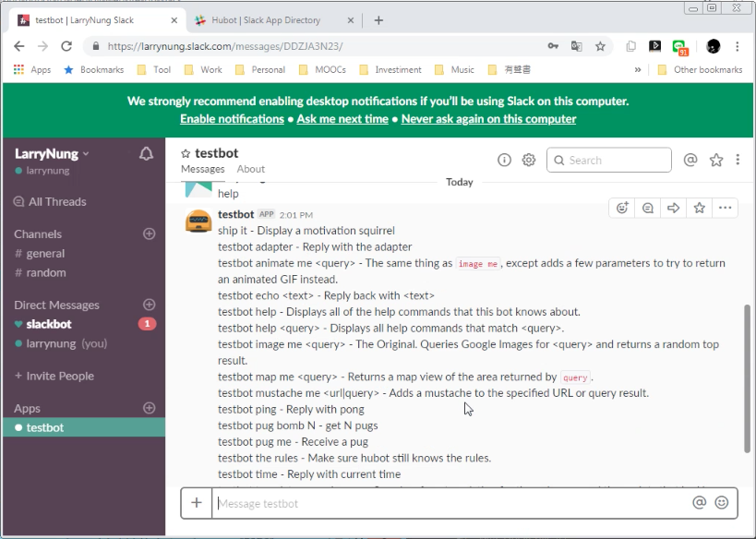Switch to the Messages tab
The image size is (756, 539).
(203, 169)
